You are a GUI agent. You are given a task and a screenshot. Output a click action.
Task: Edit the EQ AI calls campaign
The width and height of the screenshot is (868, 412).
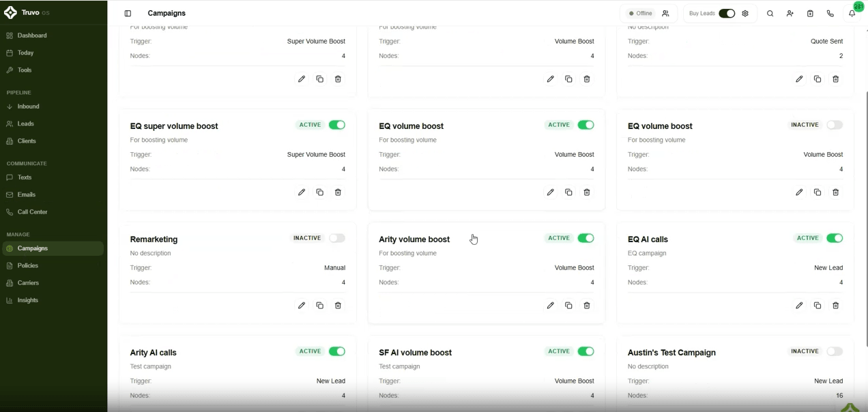coord(799,306)
